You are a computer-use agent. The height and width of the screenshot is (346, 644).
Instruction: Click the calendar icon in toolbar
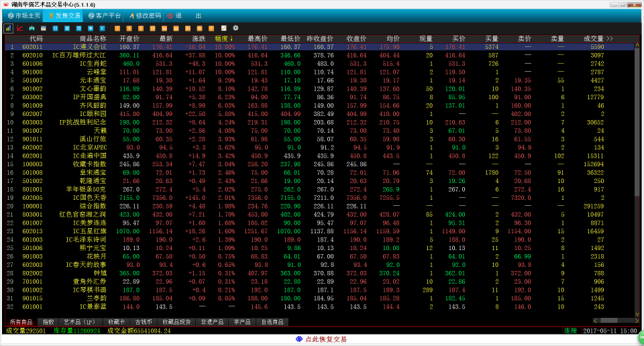[x=44, y=28]
